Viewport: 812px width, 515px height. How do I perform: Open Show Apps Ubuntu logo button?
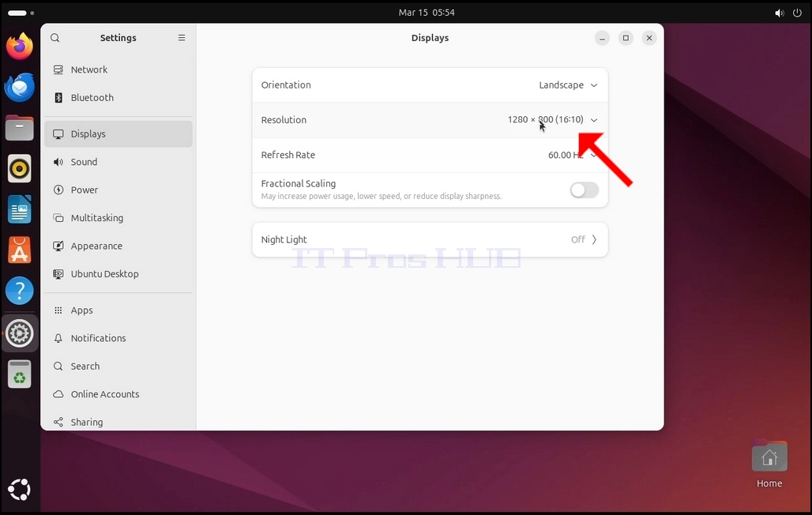pyautogui.click(x=20, y=490)
